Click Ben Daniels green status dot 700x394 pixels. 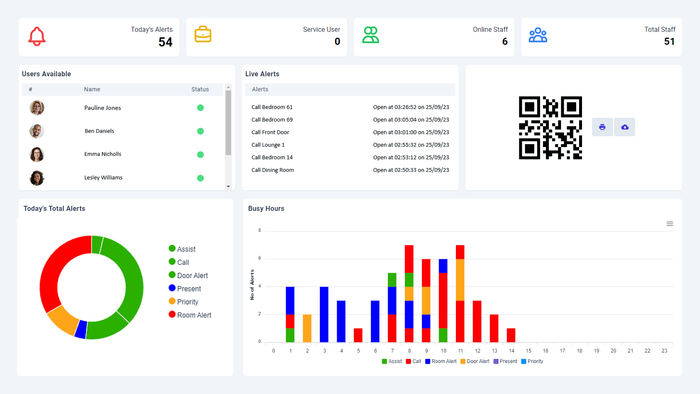click(x=200, y=131)
